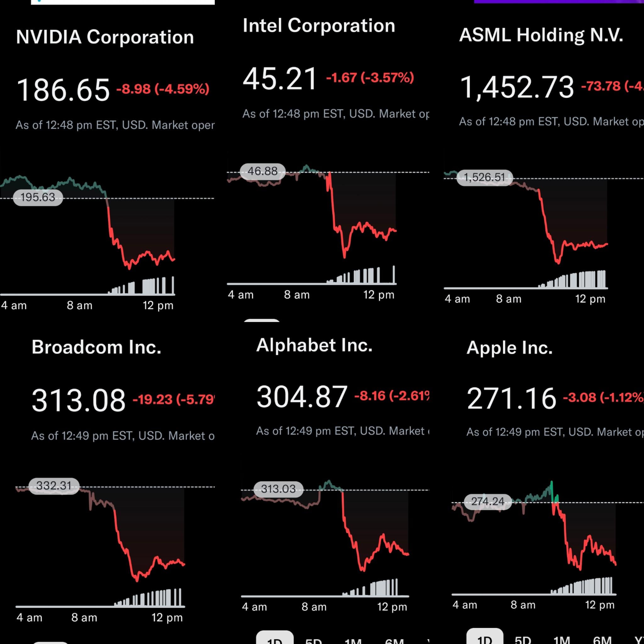Select the 1D tab under Alphabet chart

click(x=275, y=638)
